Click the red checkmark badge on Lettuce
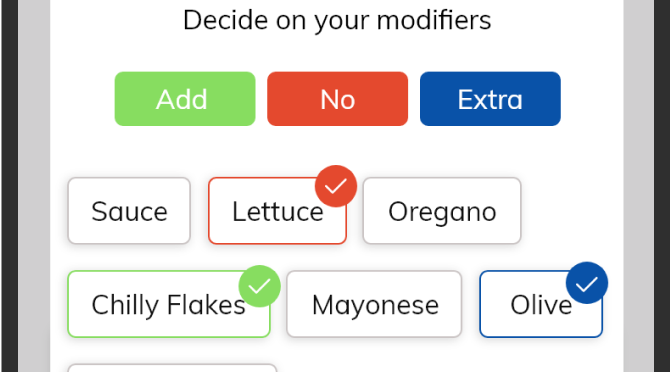Screen dimensions: 670x372 pos(336,186)
